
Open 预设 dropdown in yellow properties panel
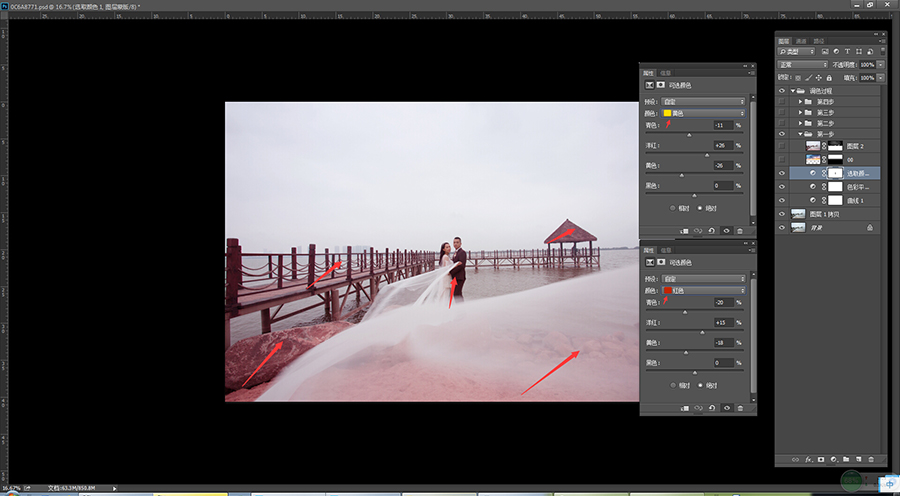[703, 102]
